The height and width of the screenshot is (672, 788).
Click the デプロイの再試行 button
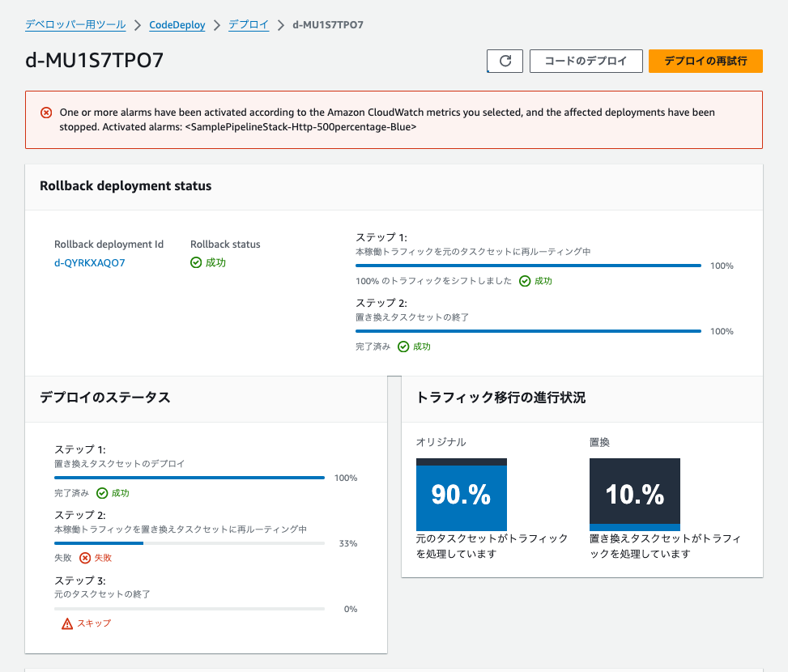(x=705, y=61)
